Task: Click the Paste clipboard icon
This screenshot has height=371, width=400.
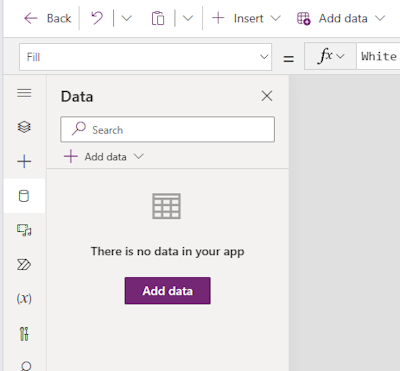Action: 158,18
